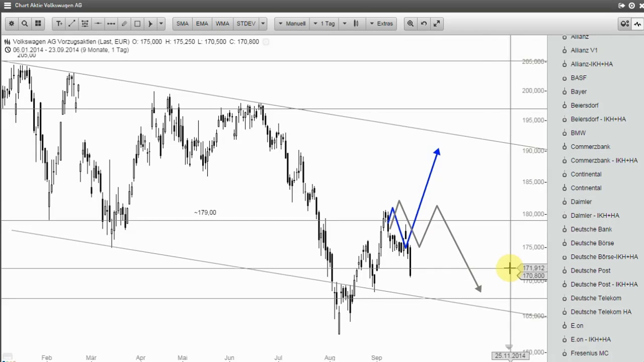This screenshot has width=644, height=362.
Task: Expand the chart to fullscreen
Action: point(437,24)
